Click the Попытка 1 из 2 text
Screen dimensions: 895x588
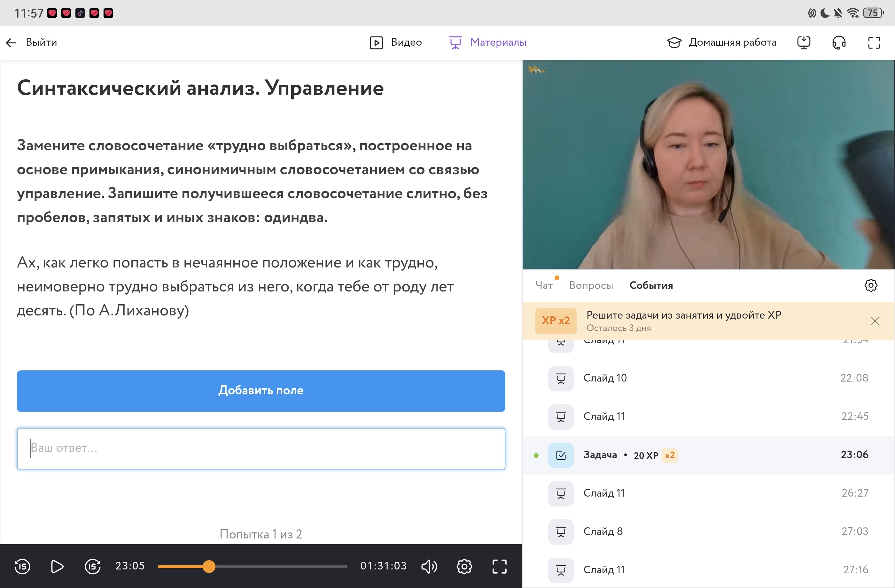tap(261, 534)
